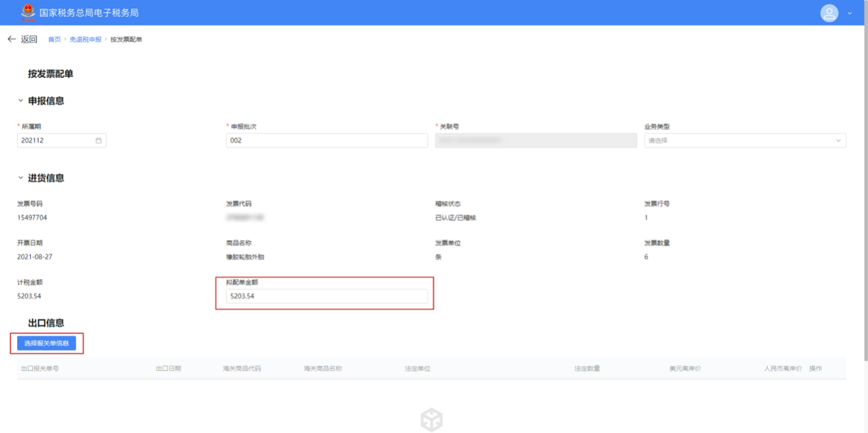The image size is (868, 433).
Task: Expand the account menu chevron beside avatar
Action: pyautogui.click(x=850, y=13)
